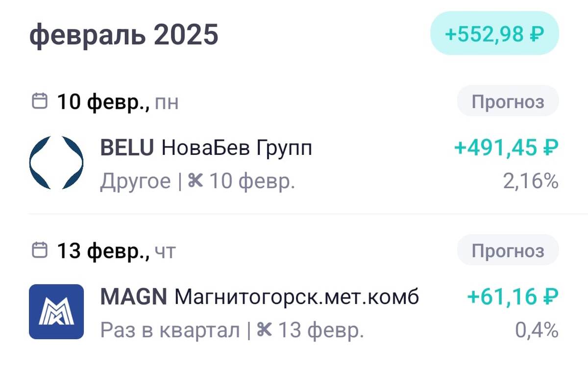Click the scissors icon beside 13 февр. cutoff
Viewport: 588px width, 373px height.
click(263, 330)
